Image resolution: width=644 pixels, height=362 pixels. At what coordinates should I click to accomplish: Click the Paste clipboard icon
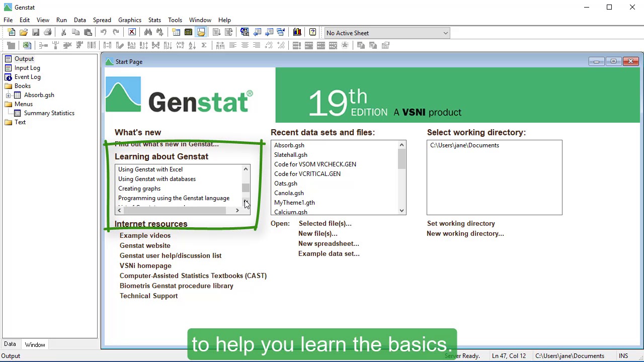[x=88, y=33]
